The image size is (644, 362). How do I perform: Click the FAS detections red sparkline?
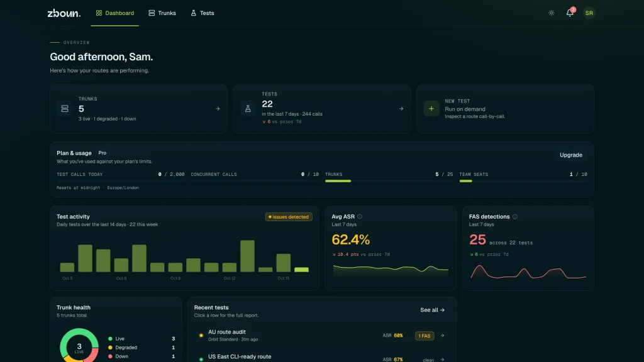(528, 271)
